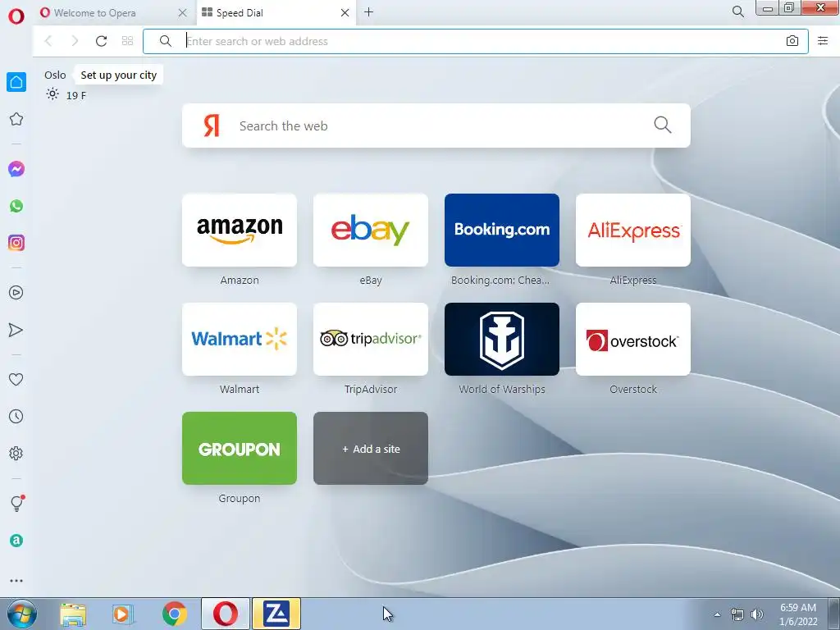Click the Speed Dial grid icon in toolbar
840x630 pixels.
coord(127,41)
